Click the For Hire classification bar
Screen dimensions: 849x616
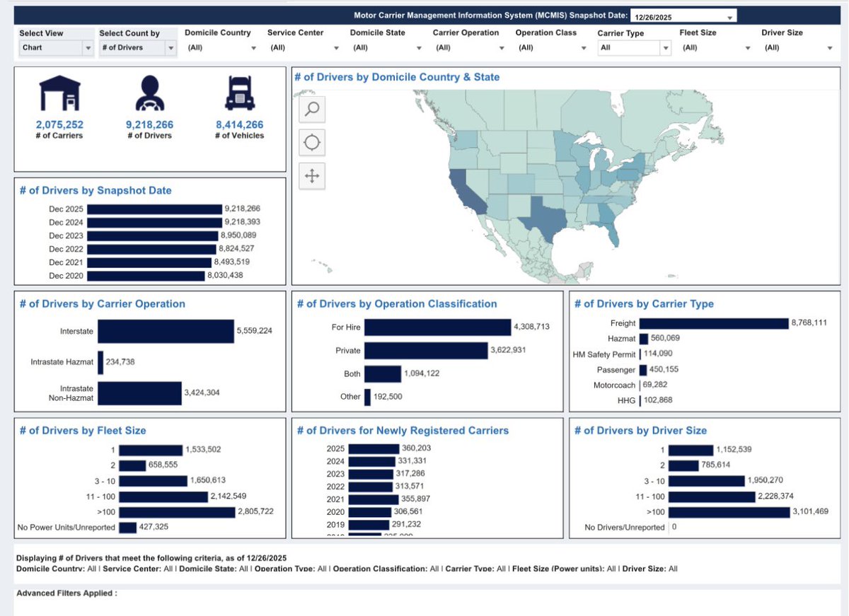pos(437,327)
